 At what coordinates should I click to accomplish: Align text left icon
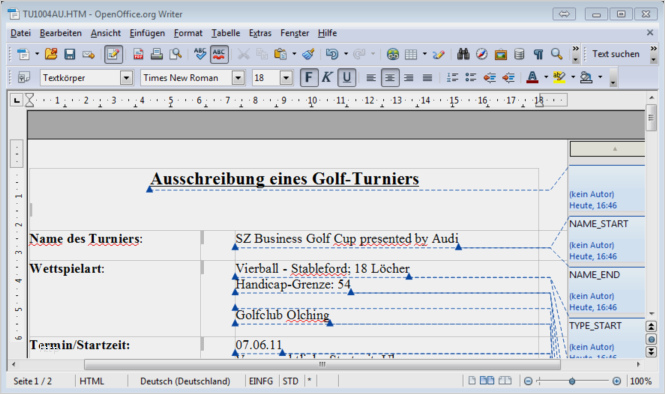pos(371,78)
